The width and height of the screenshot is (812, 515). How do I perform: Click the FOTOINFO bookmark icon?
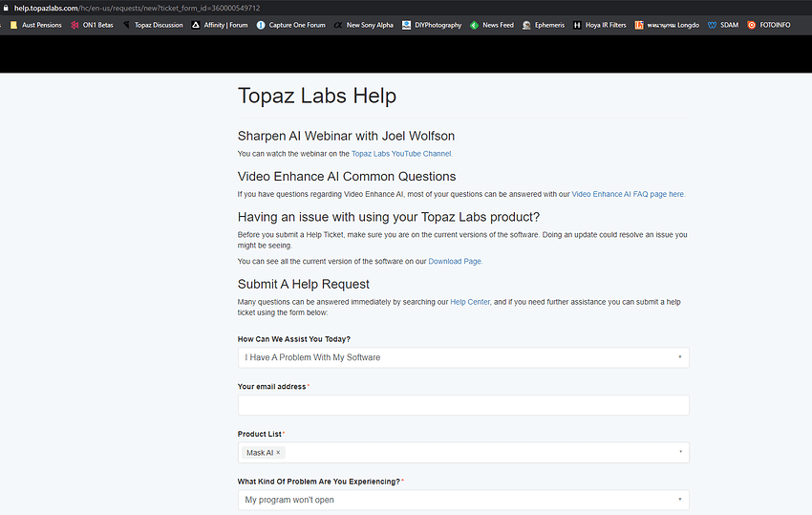[x=752, y=25]
